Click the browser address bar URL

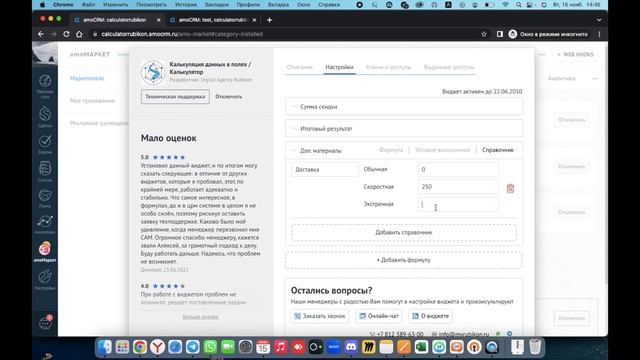182,34
